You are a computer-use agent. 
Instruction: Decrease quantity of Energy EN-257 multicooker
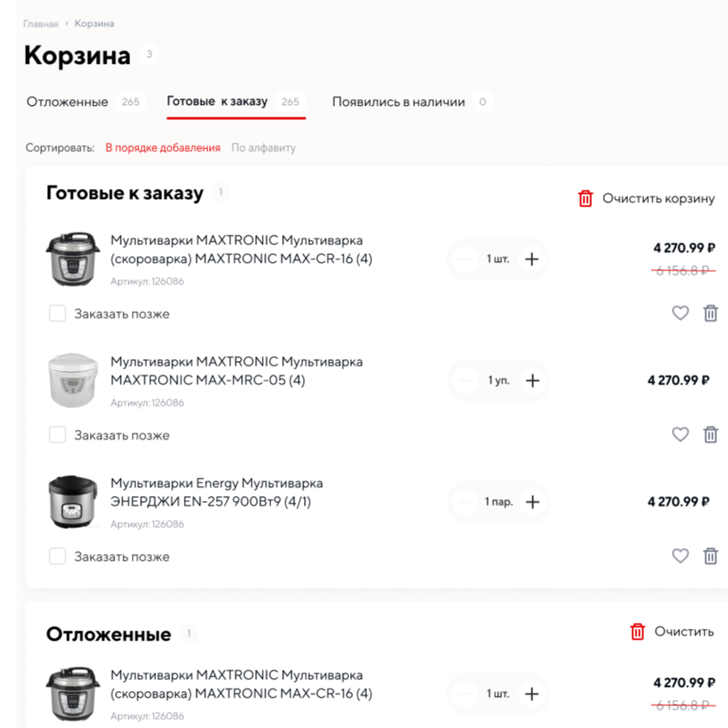[464, 502]
